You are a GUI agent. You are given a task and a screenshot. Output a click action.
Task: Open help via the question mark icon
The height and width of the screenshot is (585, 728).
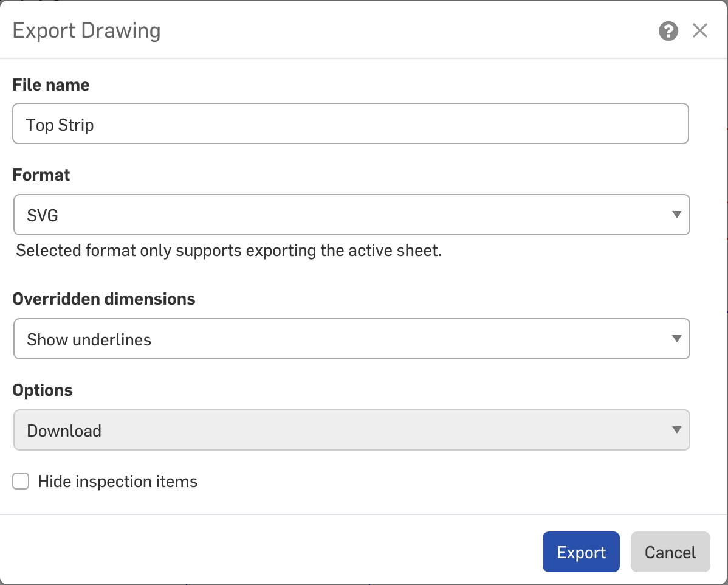click(668, 31)
